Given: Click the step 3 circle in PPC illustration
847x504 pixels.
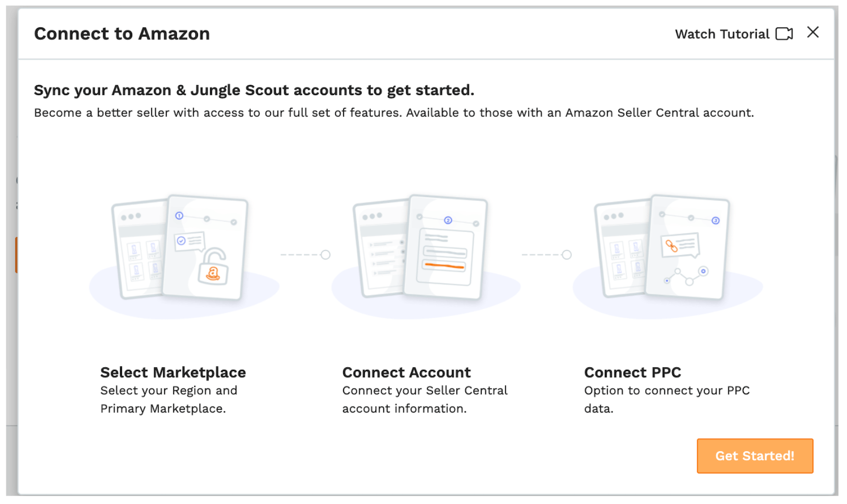Looking at the screenshot, I should pyautogui.click(x=716, y=220).
